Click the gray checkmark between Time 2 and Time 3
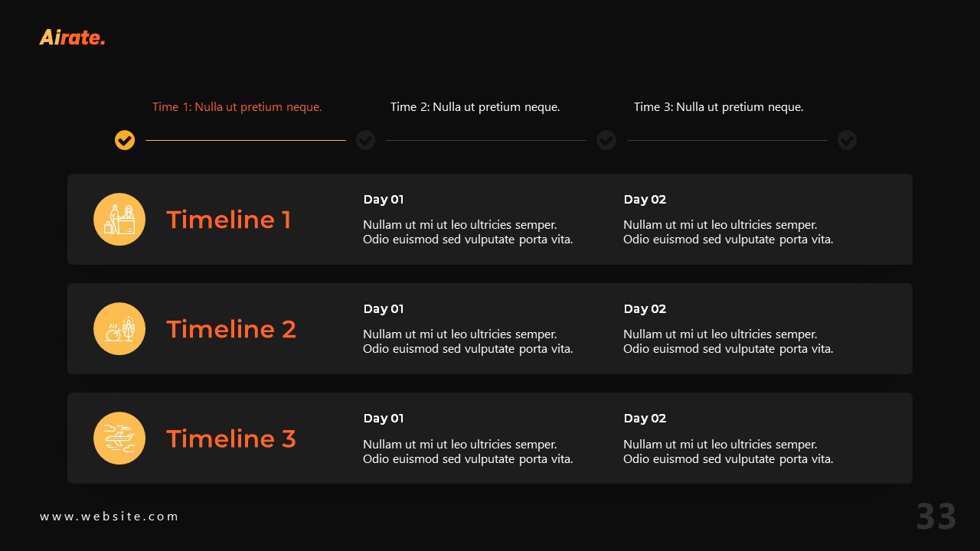This screenshot has width=980, height=551. [x=606, y=140]
